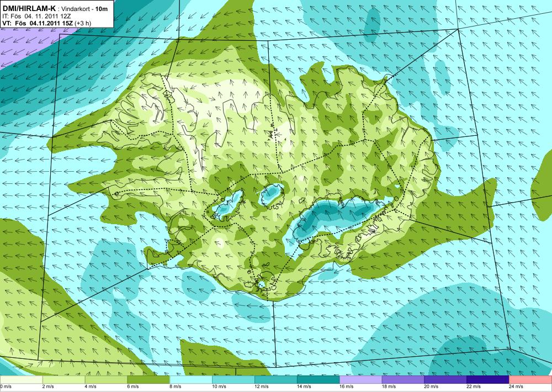Select the pale cyan 8–10 m/s legend swatch
The width and height of the screenshot is (552, 392).
point(191,380)
